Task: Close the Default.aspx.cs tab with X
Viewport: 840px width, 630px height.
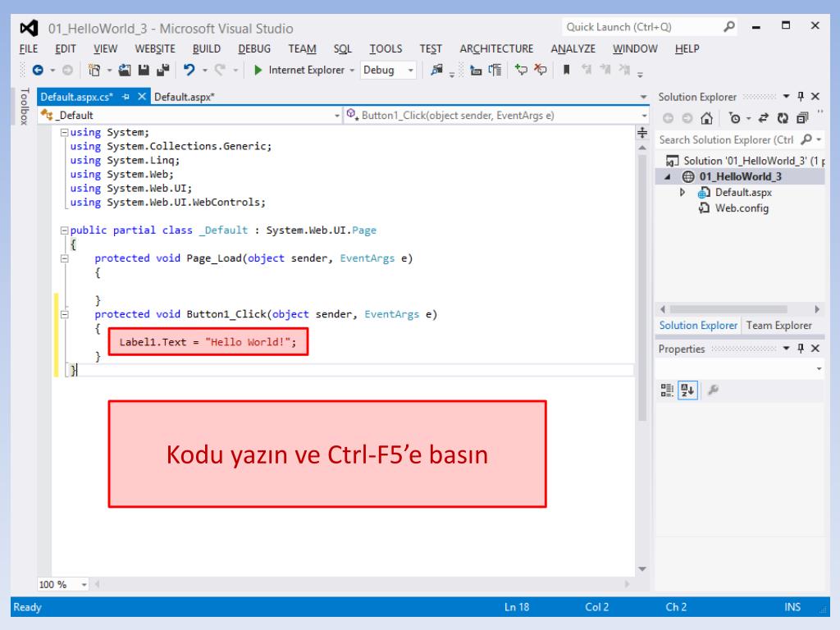Action: 141,97
